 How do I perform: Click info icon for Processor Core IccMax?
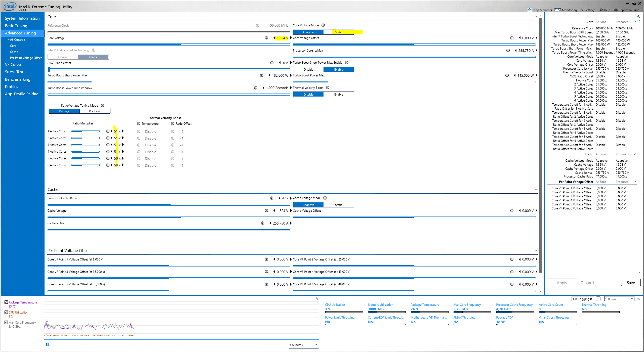tap(508, 50)
